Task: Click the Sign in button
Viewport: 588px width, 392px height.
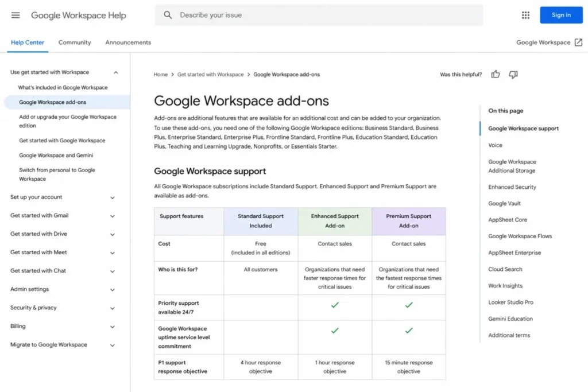Action: (x=561, y=15)
